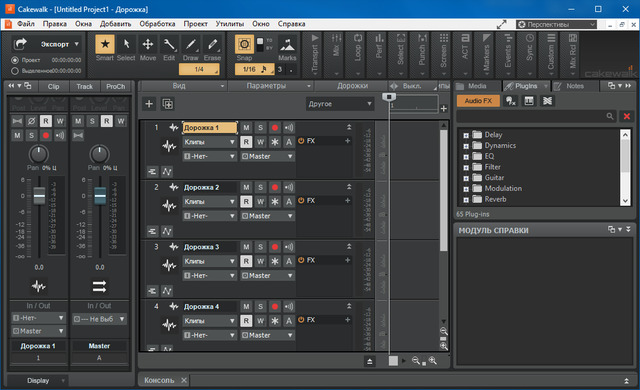Toggle Archive A button on Дорожка 1
Viewport: 640px width, 390px height.
point(289,142)
